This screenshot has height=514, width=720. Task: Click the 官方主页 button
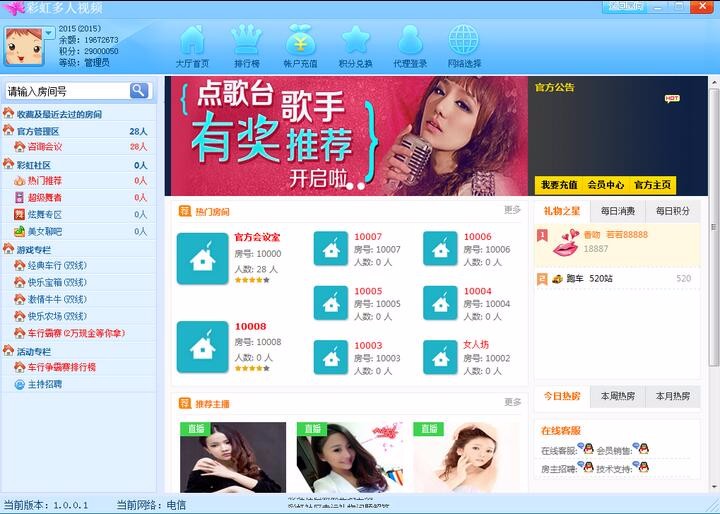tap(652, 185)
